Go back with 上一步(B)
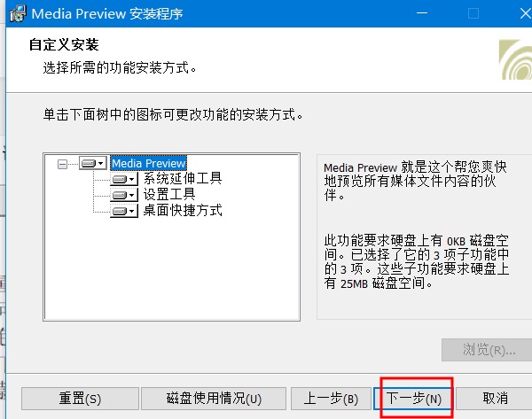The width and height of the screenshot is (532, 419). click(x=331, y=399)
